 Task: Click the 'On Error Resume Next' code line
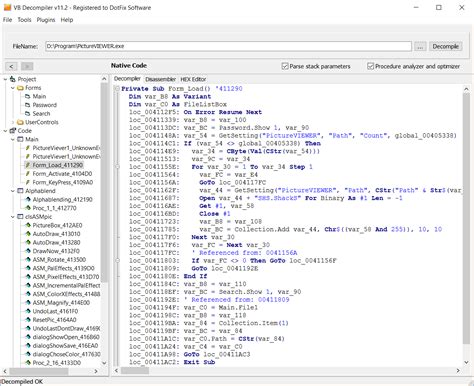pos(223,112)
